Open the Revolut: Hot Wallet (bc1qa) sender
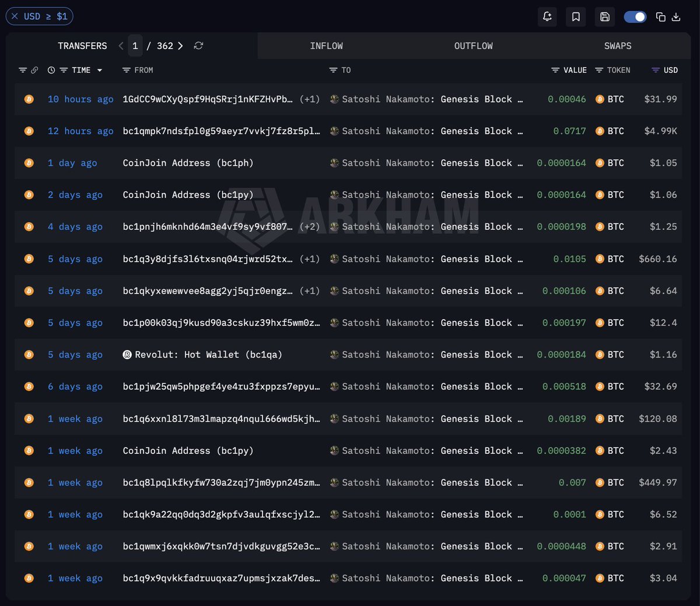 (x=208, y=355)
